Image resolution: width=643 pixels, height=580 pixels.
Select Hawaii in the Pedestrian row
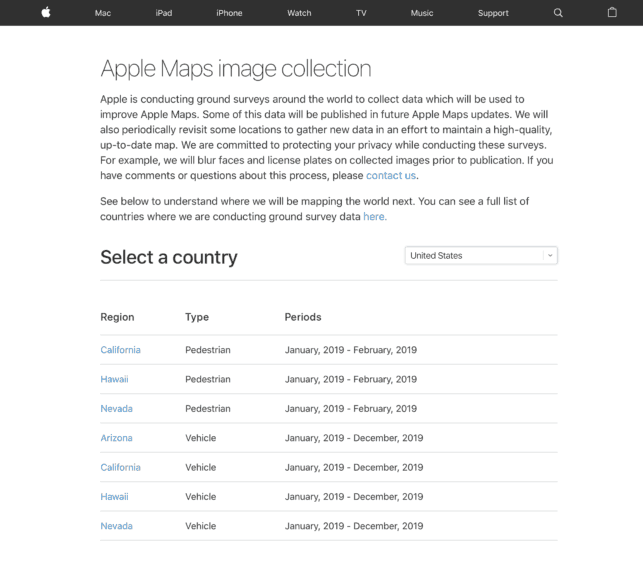[114, 379]
